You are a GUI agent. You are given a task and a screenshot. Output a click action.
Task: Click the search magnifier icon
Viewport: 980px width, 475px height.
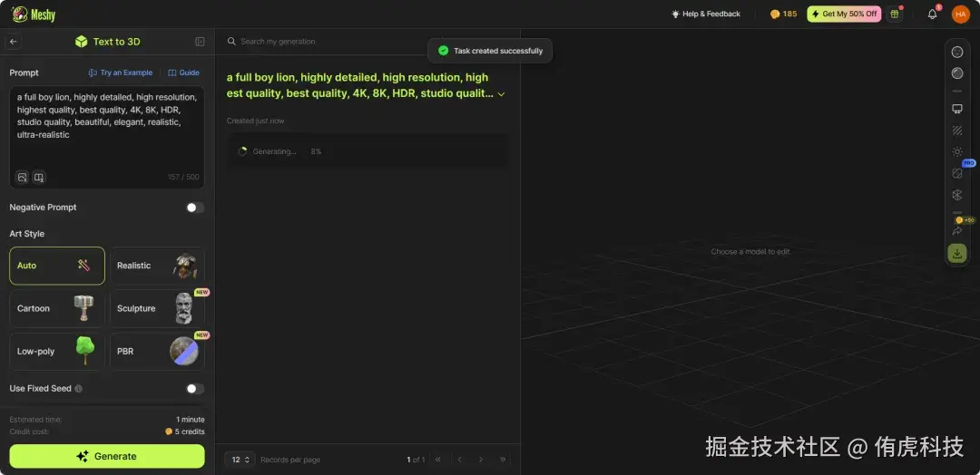coord(231,41)
